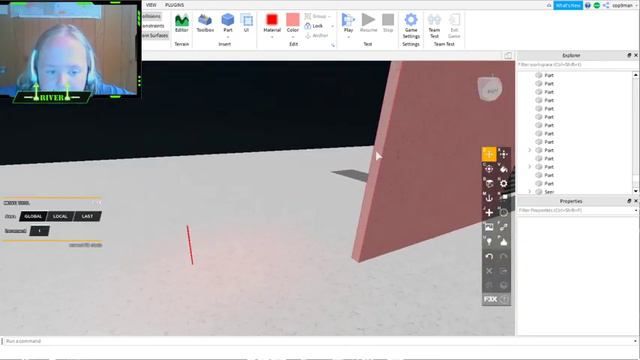
Task: Open the Toolbox panel
Action: 205,23
